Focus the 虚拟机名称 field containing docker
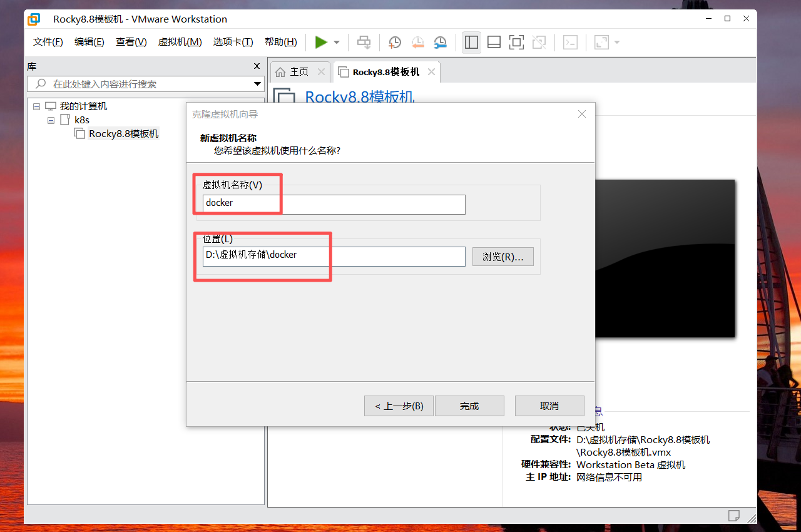This screenshot has height=532, width=801. tap(334, 204)
